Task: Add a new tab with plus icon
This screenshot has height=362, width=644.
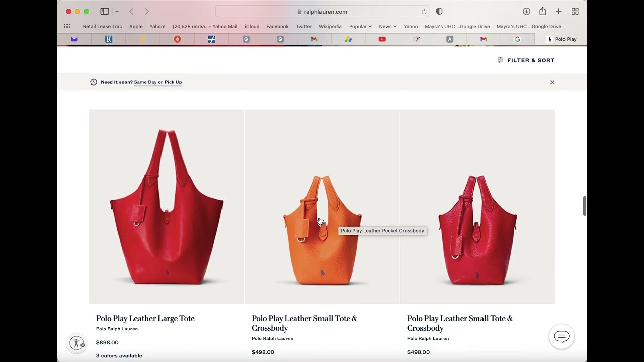Action: point(558,11)
